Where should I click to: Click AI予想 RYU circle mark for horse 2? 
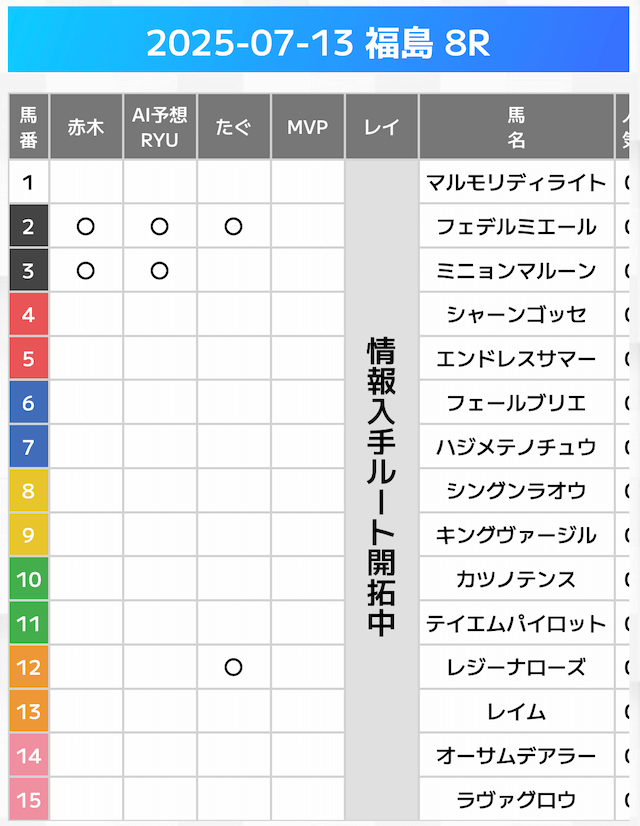click(x=160, y=227)
